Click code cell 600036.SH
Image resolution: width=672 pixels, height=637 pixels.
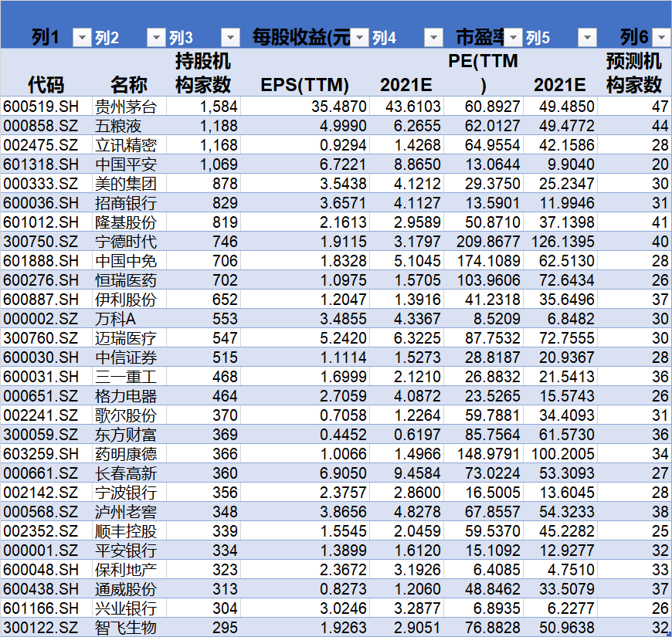tap(46, 203)
